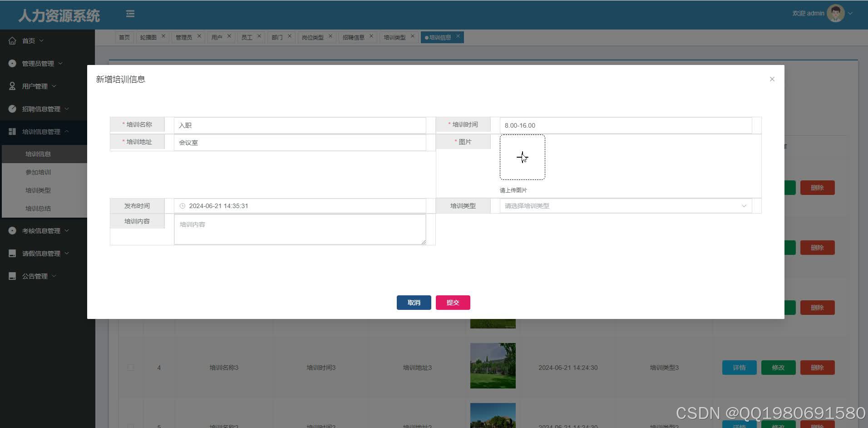Close the 新增培训信息 dialog
The width and height of the screenshot is (868, 428).
tap(772, 79)
